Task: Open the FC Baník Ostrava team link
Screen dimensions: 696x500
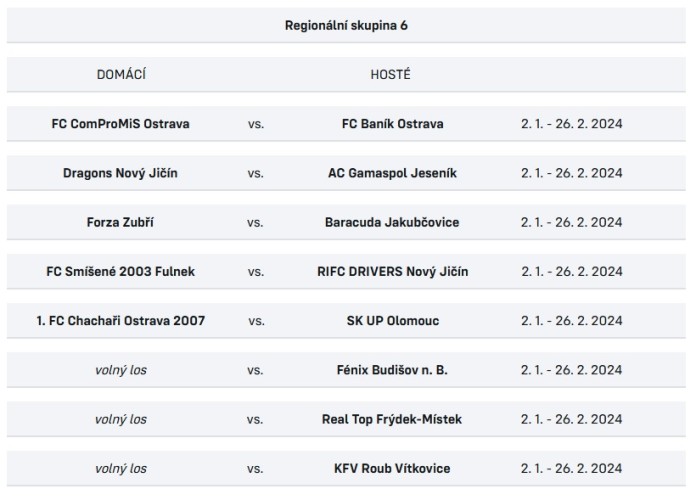Action: point(392,124)
